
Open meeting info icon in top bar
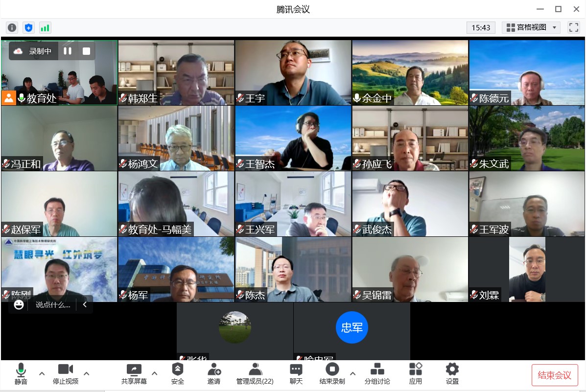click(x=12, y=28)
